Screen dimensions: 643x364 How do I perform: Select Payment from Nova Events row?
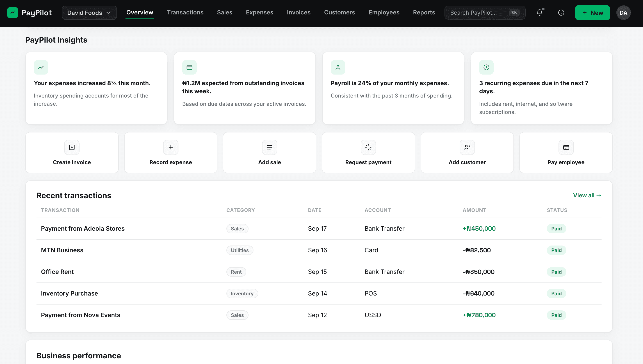(319, 315)
